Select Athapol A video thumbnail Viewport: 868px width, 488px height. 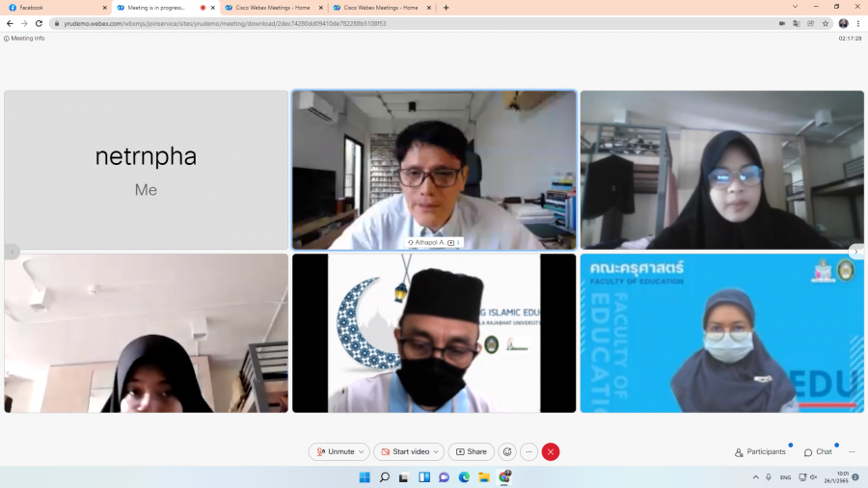434,170
